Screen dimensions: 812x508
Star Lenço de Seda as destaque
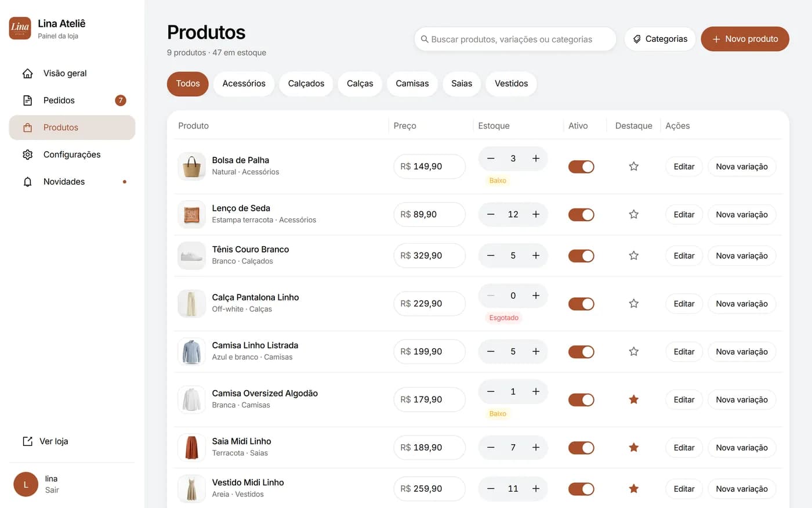click(634, 214)
